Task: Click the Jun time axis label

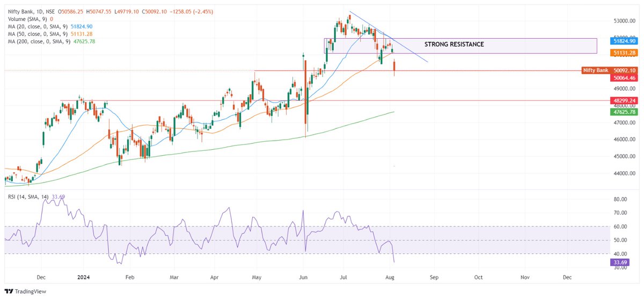Action: point(303,279)
